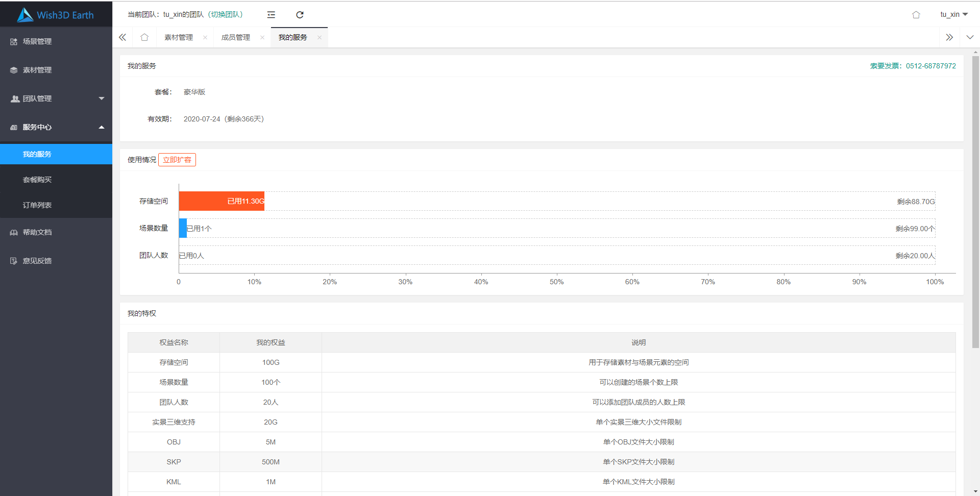Open 场景管理 in the sidebar

37,41
